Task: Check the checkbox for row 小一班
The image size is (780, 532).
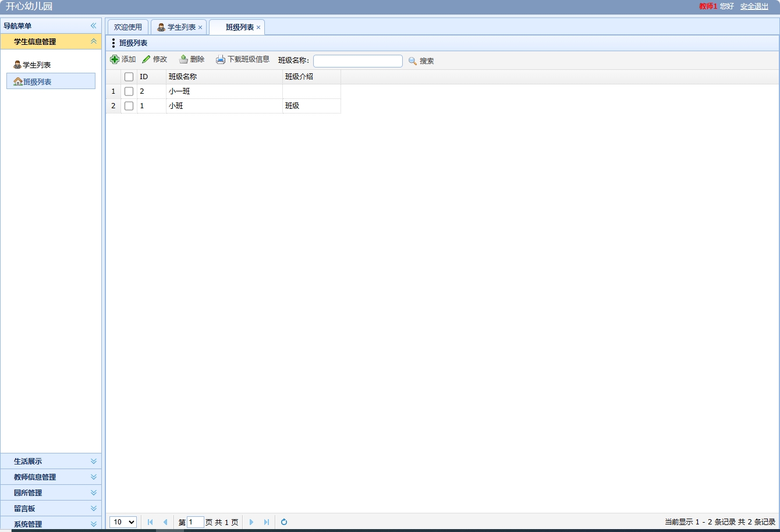Action: click(129, 91)
